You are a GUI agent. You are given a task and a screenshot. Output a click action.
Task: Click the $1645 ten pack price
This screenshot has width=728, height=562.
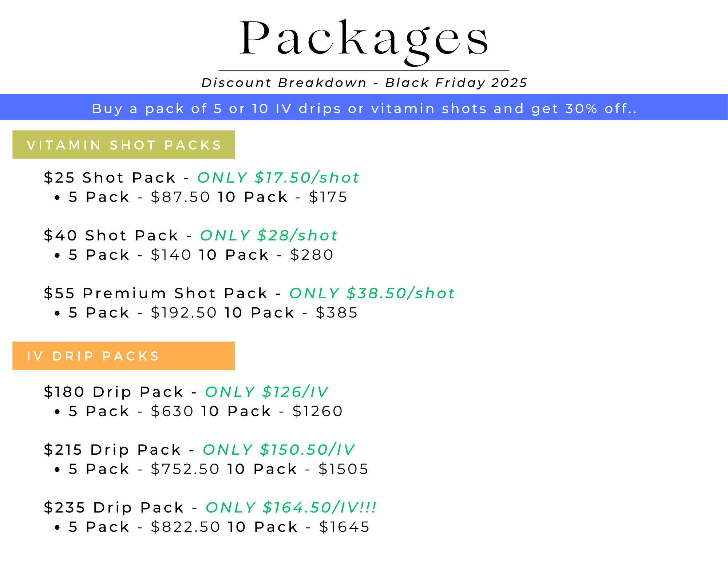pyautogui.click(x=344, y=527)
